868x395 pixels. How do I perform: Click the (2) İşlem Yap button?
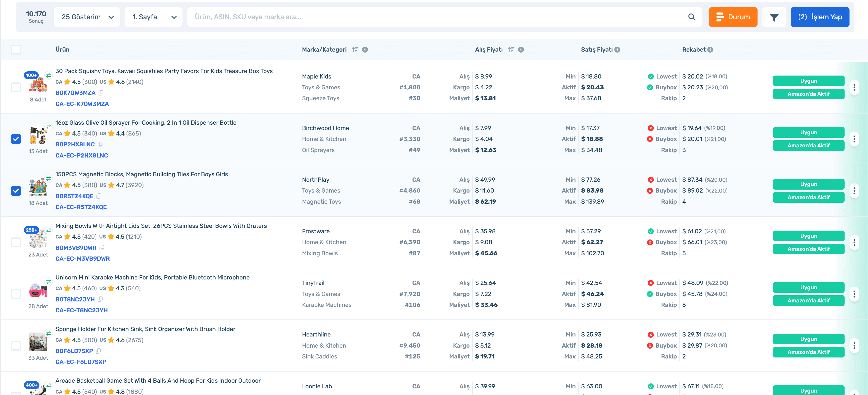[x=820, y=17]
